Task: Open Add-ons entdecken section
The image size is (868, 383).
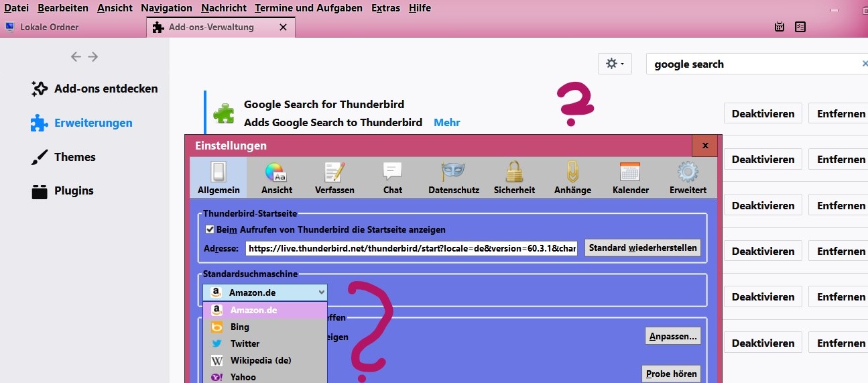Action: coord(95,89)
